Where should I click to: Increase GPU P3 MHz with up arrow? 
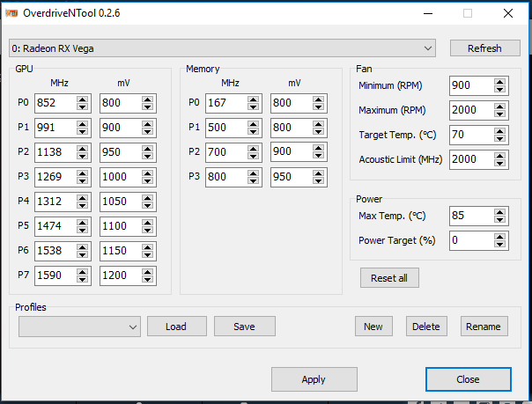click(83, 173)
